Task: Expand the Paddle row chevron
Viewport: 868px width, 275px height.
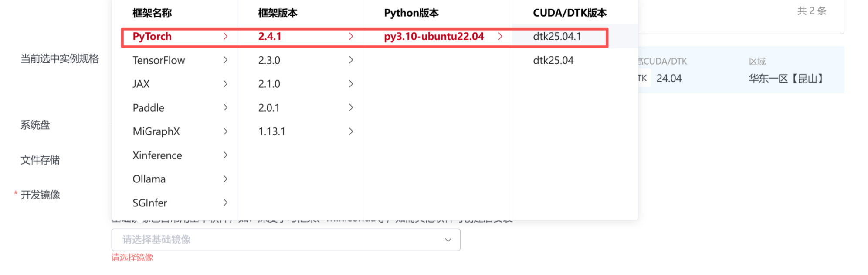Action: click(x=225, y=107)
